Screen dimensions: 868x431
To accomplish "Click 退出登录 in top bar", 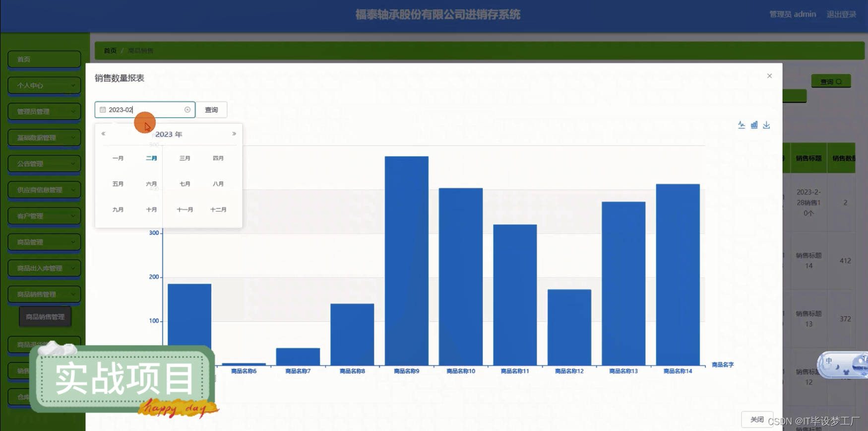I will click(x=841, y=14).
